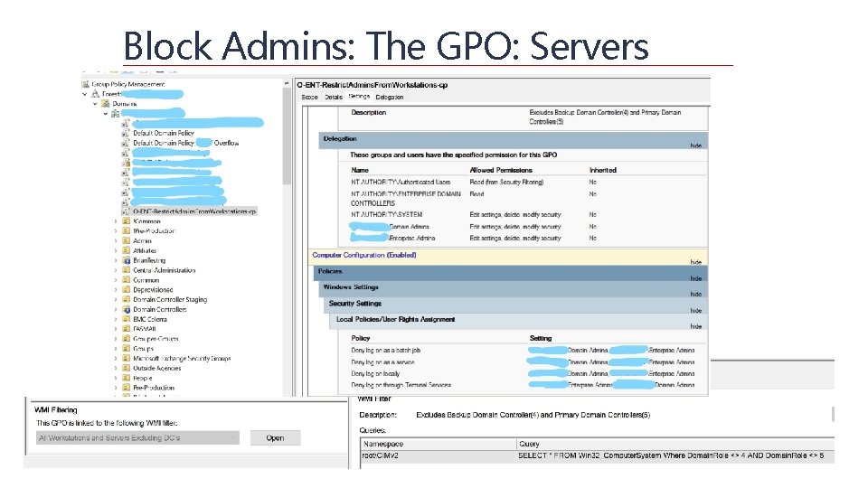Expand the Domain Controllers OU

coord(116,309)
